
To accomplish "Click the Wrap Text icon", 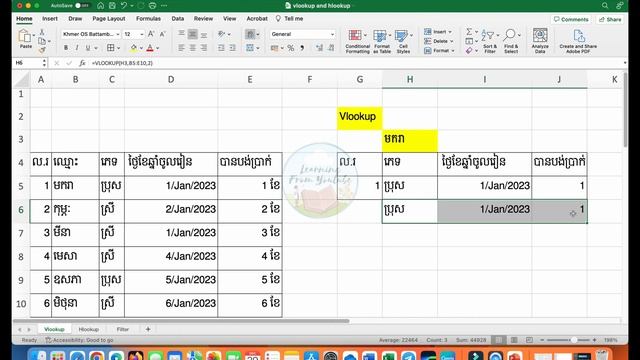I will (x=250, y=34).
